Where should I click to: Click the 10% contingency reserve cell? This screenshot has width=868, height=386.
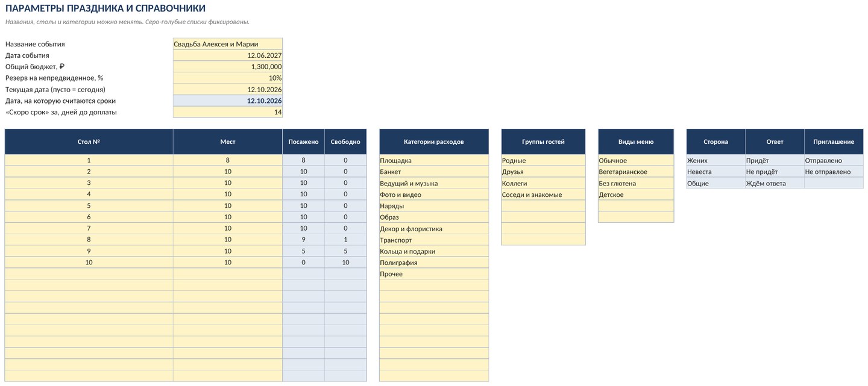(x=228, y=78)
